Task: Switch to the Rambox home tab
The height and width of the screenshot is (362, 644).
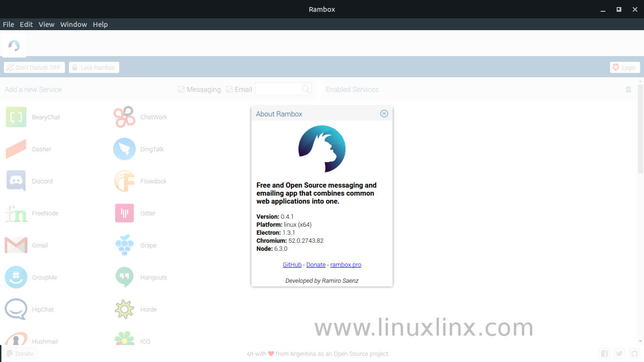Action: [14, 46]
